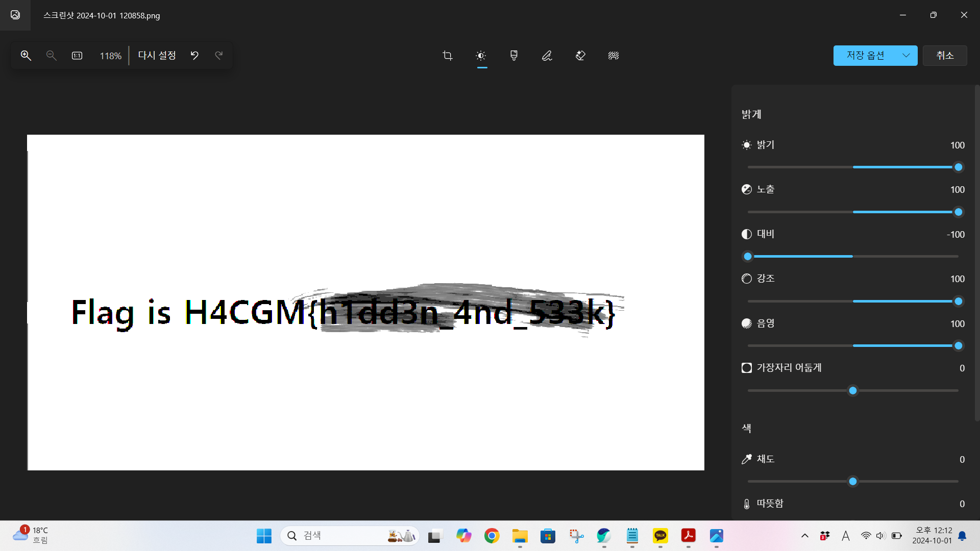This screenshot has height=551, width=980.
Task: Open the Adjustment (brightness) tab icon
Action: (x=481, y=56)
